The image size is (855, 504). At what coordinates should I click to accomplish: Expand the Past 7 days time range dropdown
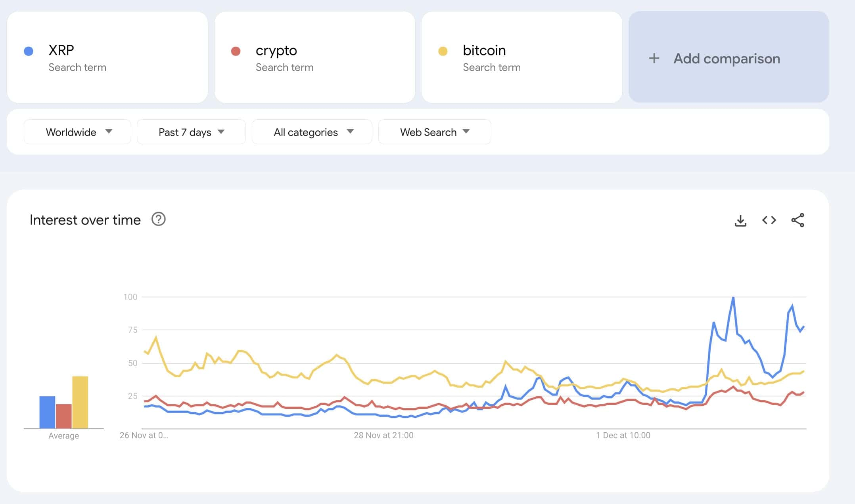tap(191, 132)
